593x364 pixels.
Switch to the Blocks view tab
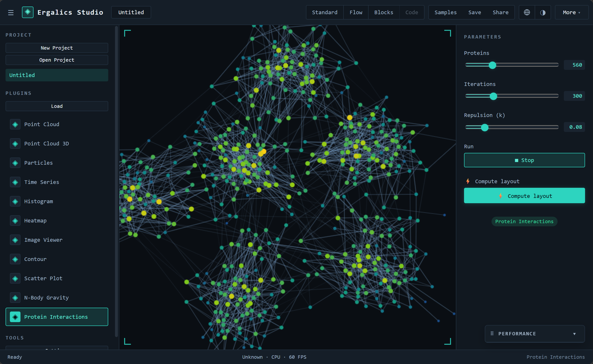384,12
